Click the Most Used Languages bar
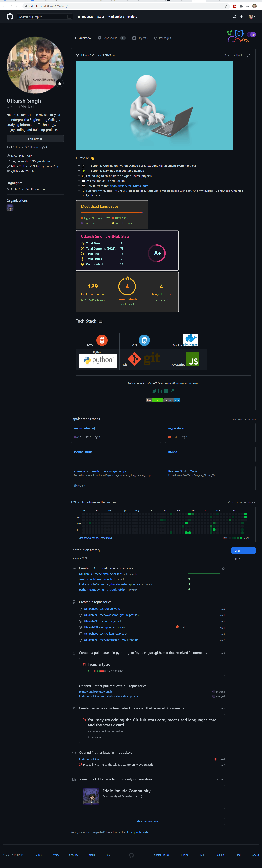Screen dimensions: 262x868 [112, 213]
